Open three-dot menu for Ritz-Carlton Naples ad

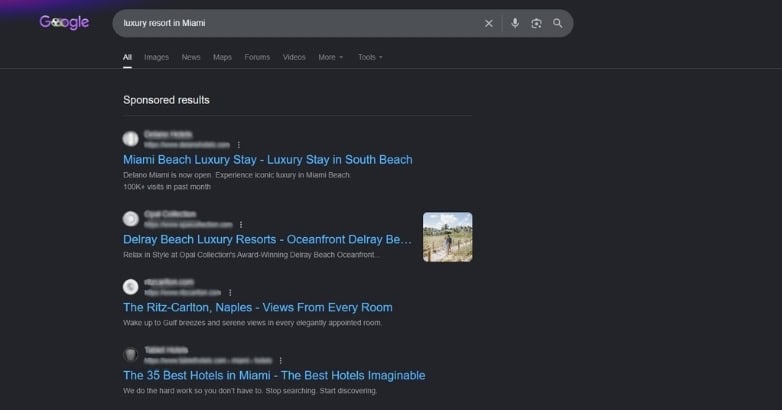(230, 292)
